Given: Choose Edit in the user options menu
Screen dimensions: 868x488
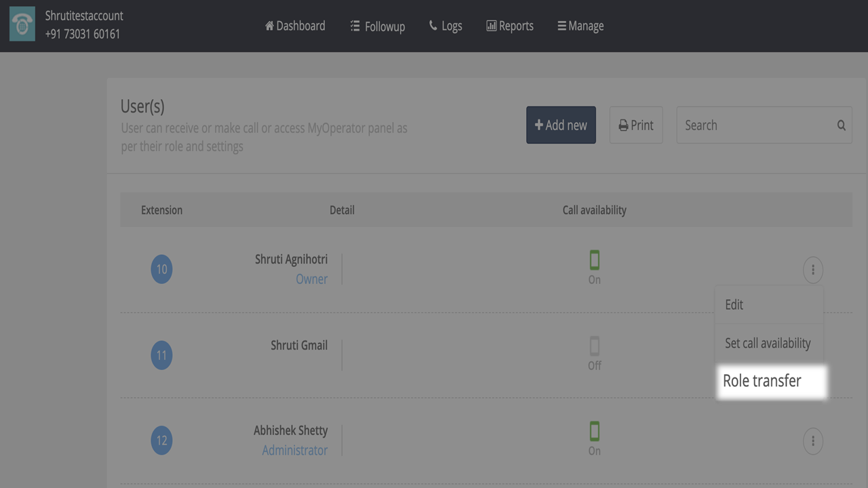Looking at the screenshot, I should (x=734, y=305).
